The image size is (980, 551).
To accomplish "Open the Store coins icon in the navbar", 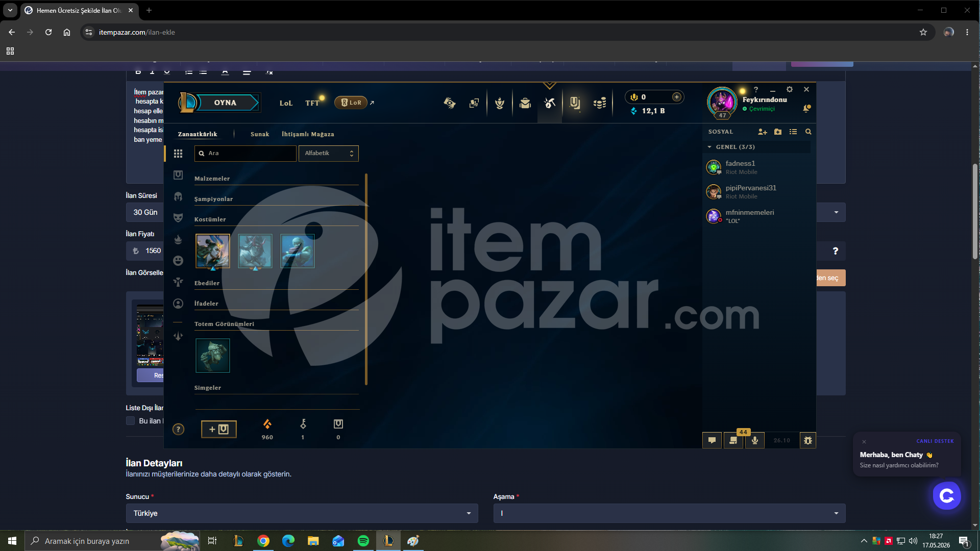I will coord(600,103).
